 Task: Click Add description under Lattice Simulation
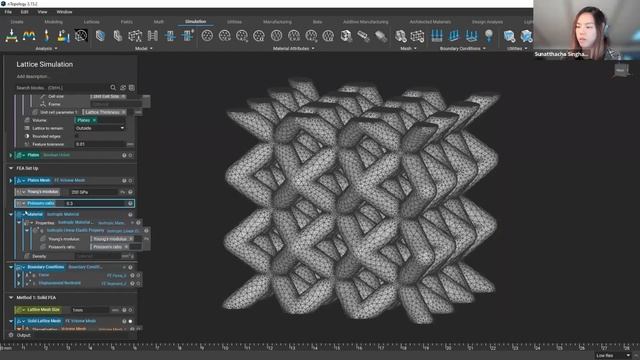[33, 77]
